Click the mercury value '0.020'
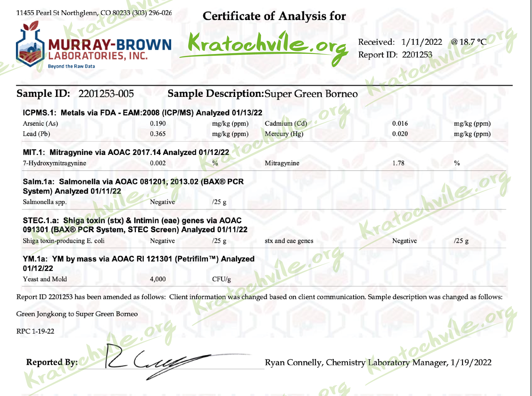 tap(400, 134)
